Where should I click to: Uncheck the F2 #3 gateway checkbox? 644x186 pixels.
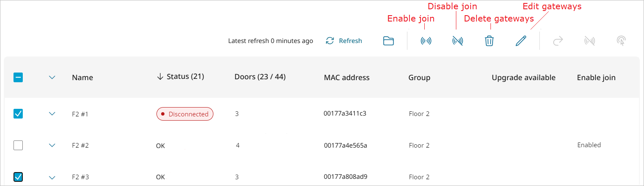click(x=18, y=177)
